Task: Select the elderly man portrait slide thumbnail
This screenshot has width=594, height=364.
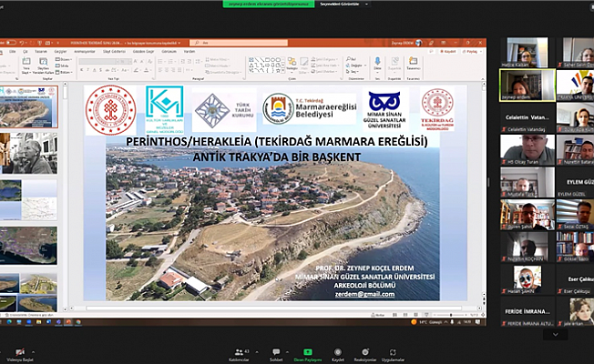Action: pos(29,153)
